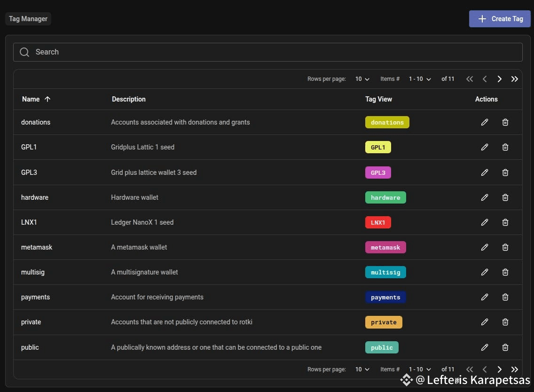The height and width of the screenshot is (392, 534).
Task: Click description 'A multisignature wallet'
Action: 144,272
